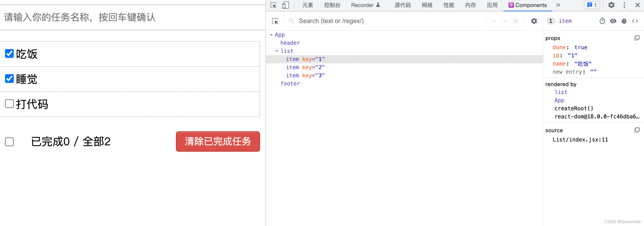
Task: Toggle the device toolbar icon
Action: tap(286, 5)
